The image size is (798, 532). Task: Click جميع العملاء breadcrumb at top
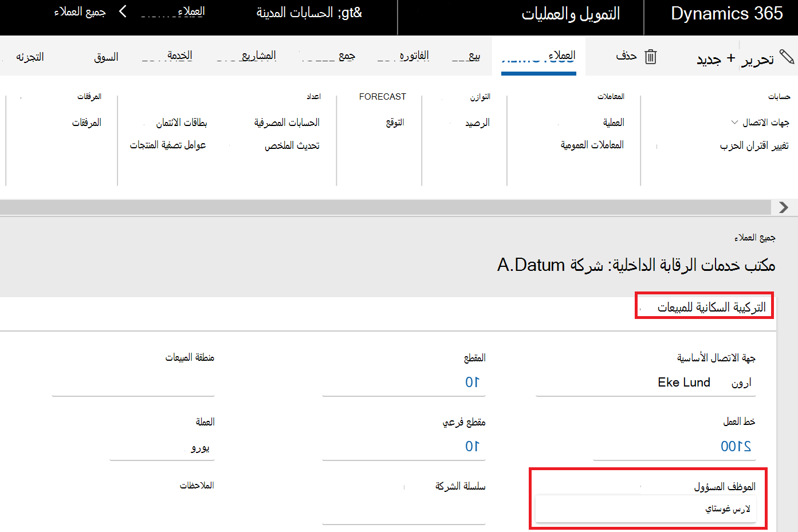pyautogui.click(x=80, y=12)
